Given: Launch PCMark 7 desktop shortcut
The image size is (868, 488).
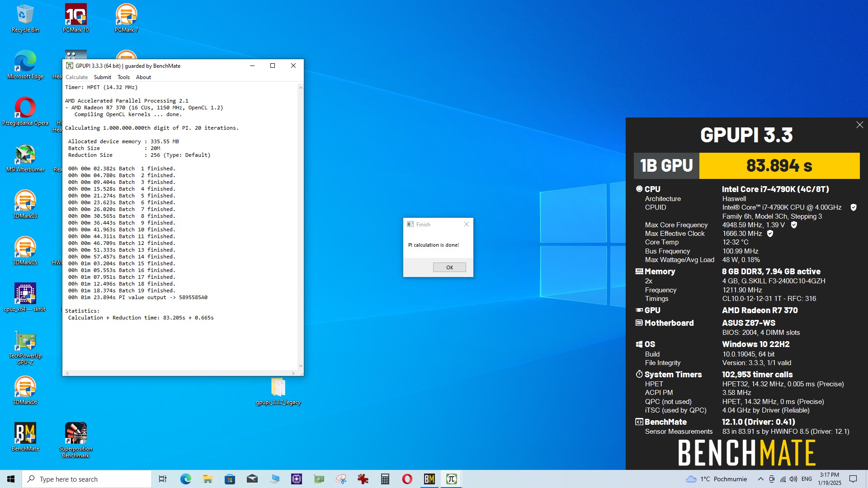Looking at the screenshot, I should click(126, 19).
